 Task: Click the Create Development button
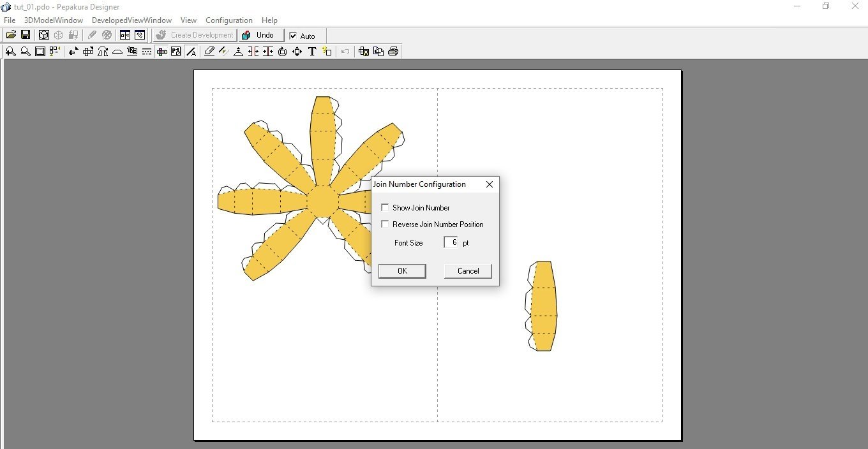pos(195,35)
